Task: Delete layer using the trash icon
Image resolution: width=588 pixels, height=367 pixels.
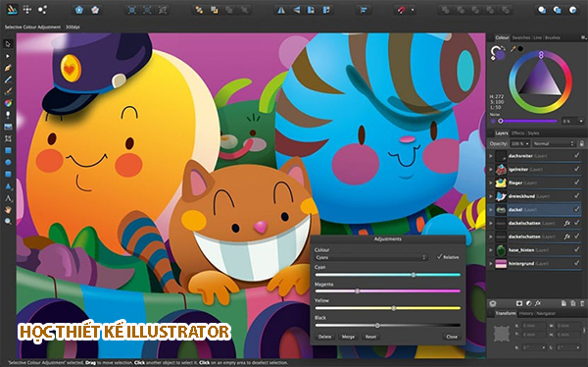Action: click(582, 303)
